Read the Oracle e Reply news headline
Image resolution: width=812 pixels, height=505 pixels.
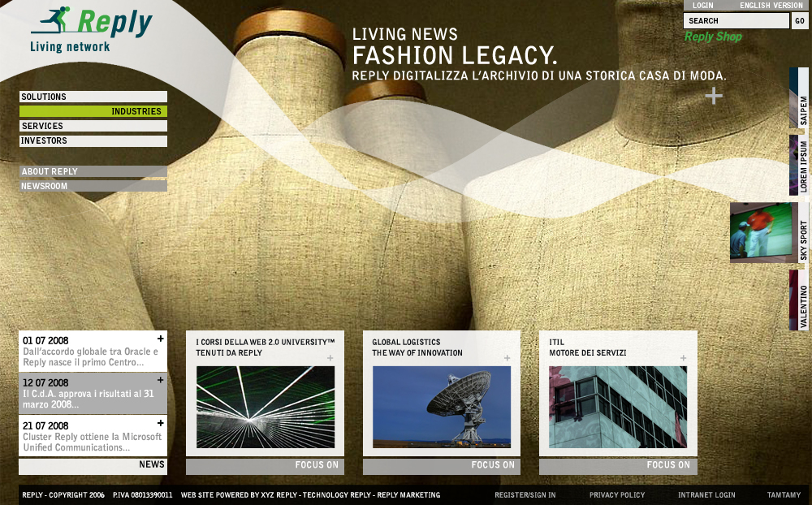90,357
